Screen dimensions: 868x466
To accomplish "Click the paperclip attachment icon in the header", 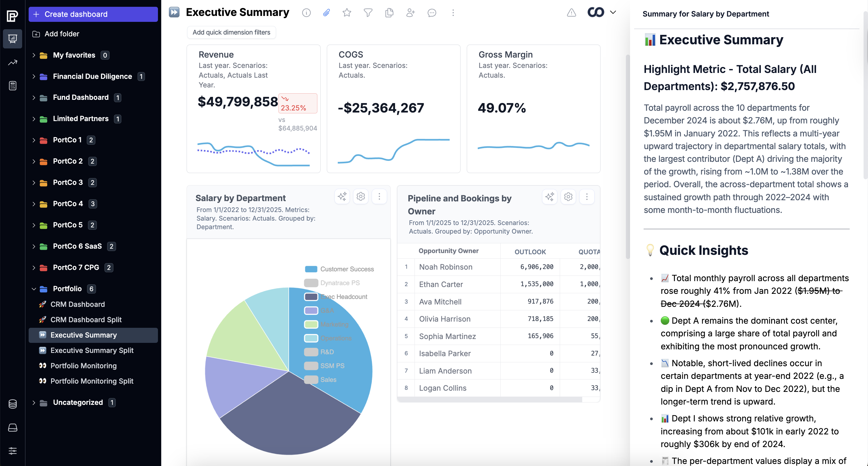I will [326, 13].
